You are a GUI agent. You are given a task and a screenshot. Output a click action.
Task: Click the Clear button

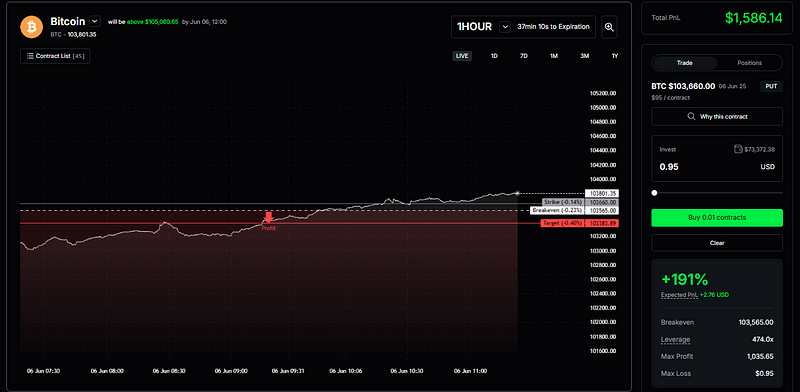tap(717, 243)
